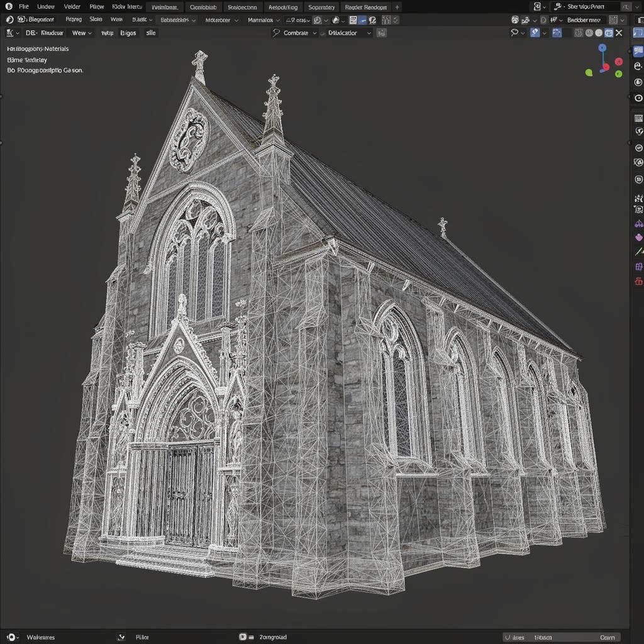
Task: Expand the Moteroter dropdown
Action: click(221, 19)
